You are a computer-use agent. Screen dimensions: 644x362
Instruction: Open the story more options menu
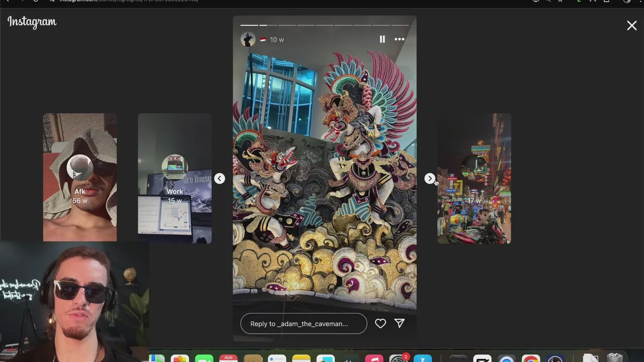[399, 39]
